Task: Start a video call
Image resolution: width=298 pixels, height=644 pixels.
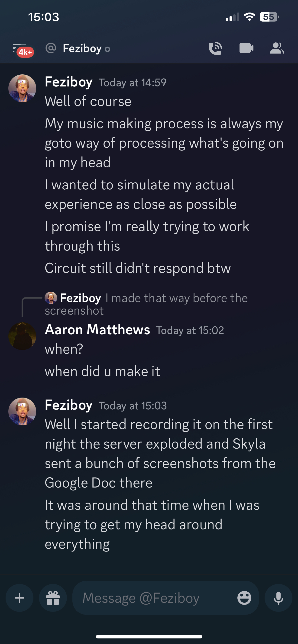Action: (x=246, y=48)
